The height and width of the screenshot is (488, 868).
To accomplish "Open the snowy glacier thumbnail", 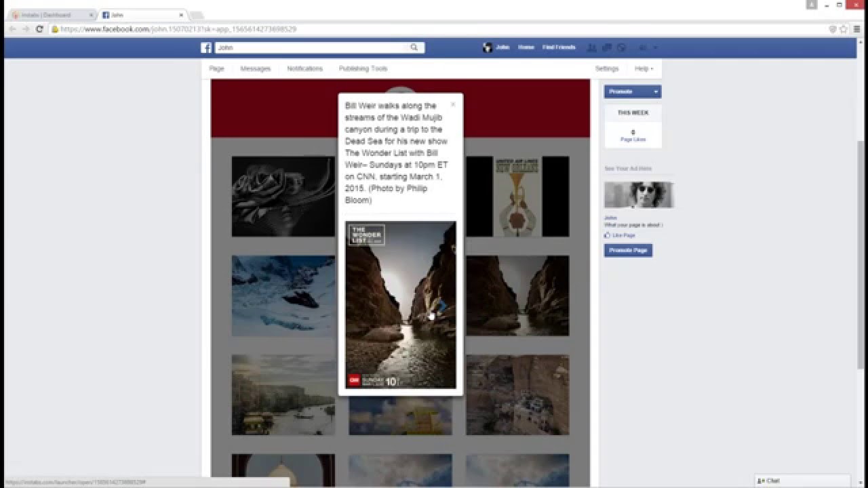I will click(283, 296).
